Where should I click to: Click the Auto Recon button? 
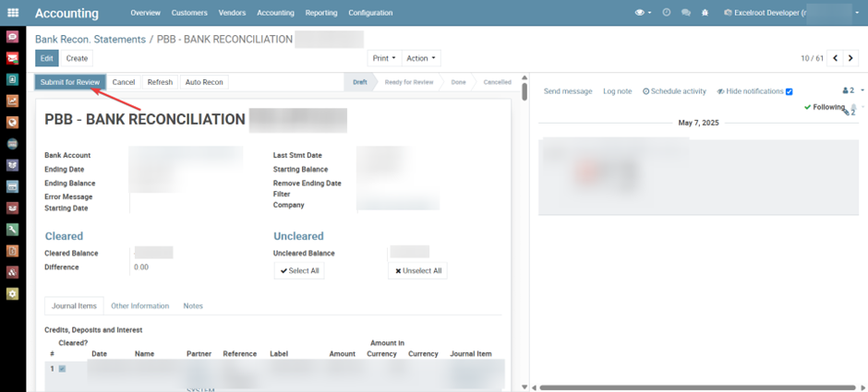(204, 82)
